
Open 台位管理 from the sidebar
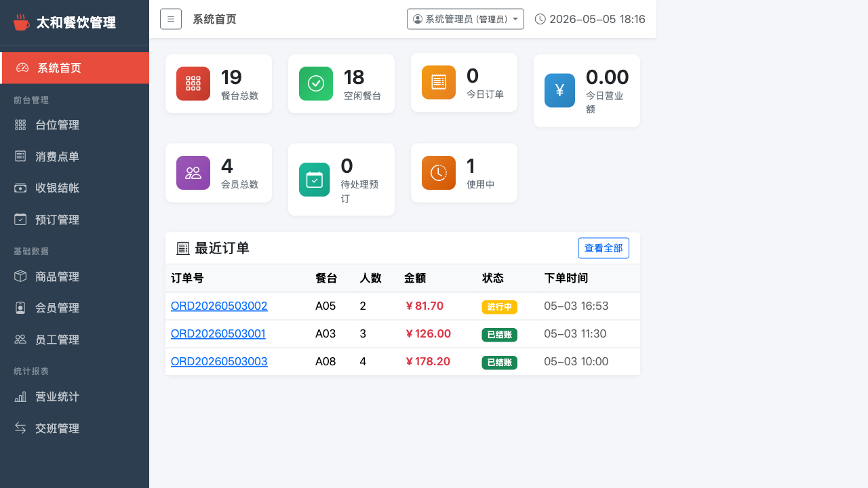click(75, 125)
